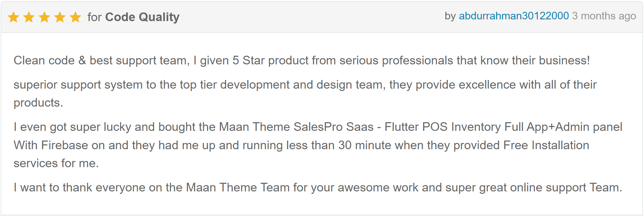644x216 pixels.
Task: Click the word 'for' beside the stars
Action: coord(95,17)
